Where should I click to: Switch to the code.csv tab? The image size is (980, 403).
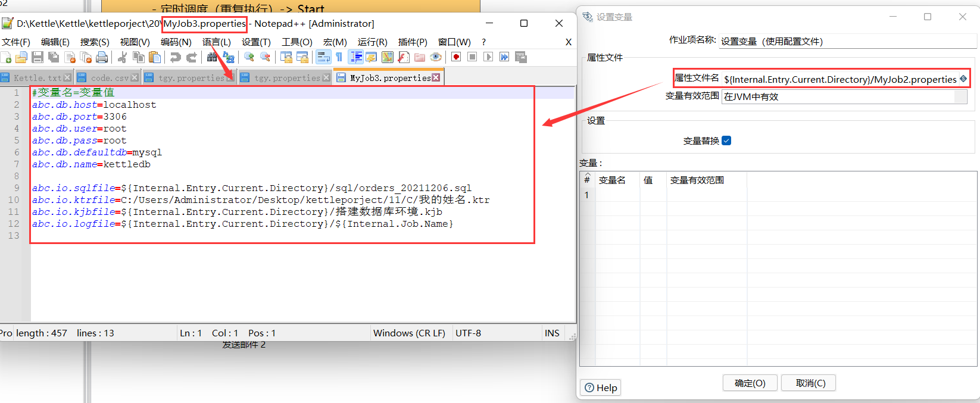[x=108, y=78]
